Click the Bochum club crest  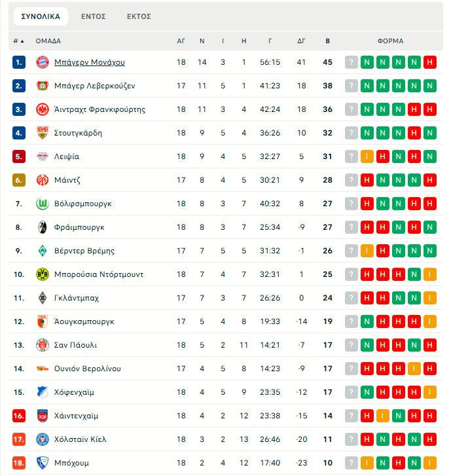tap(43, 463)
